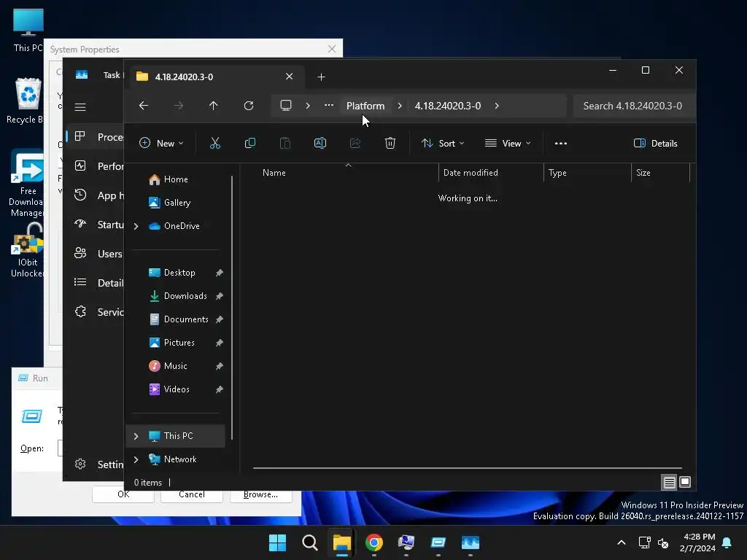Viewport: 747px width, 560px height.
Task: Click Browse in the Run dialog
Action: pyautogui.click(x=260, y=495)
